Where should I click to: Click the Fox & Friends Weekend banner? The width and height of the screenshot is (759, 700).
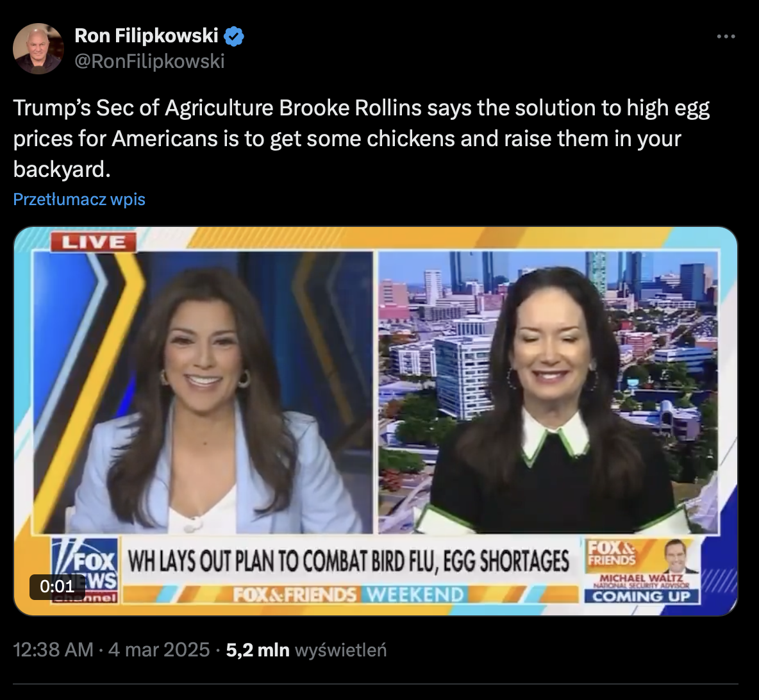click(349, 594)
